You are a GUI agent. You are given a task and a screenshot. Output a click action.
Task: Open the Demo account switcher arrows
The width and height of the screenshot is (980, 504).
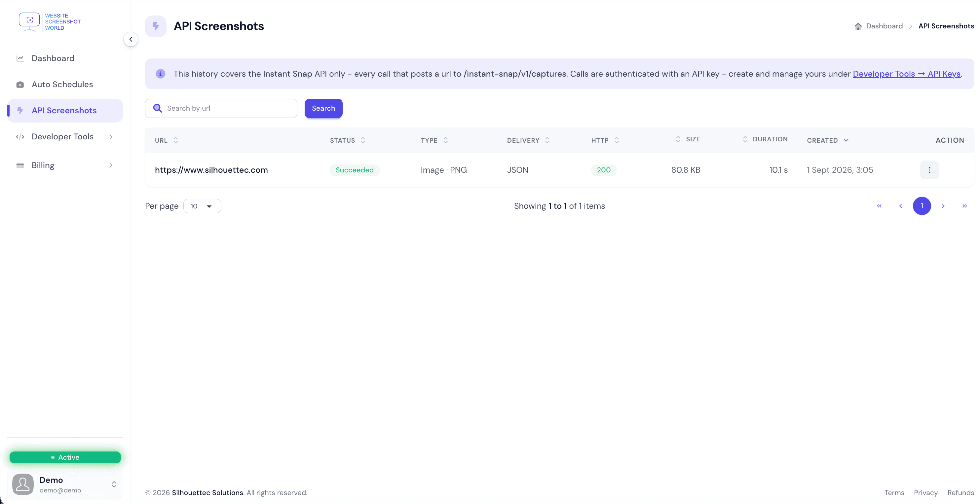coord(114,484)
